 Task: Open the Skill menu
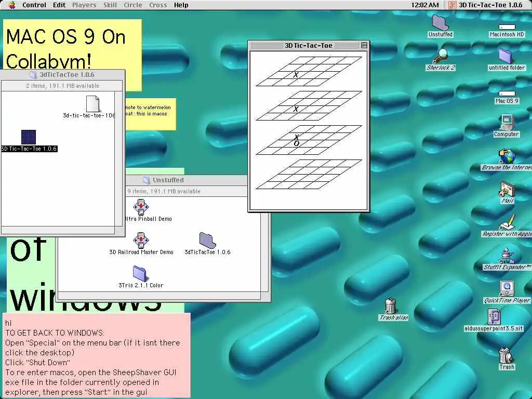pyautogui.click(x=110, y=5)
